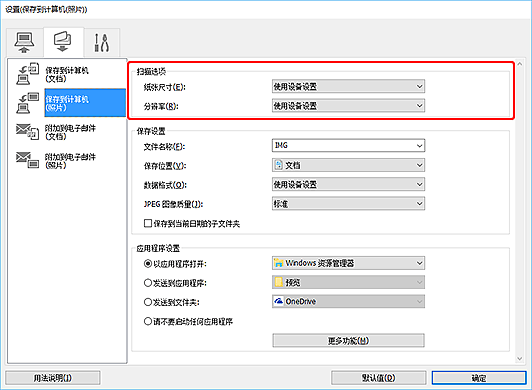This screenshot has width=532, height=390.
Task: Choose 附加到电子邮件(照片) list item
Action: pyautogui.click(x=70, y=161)
